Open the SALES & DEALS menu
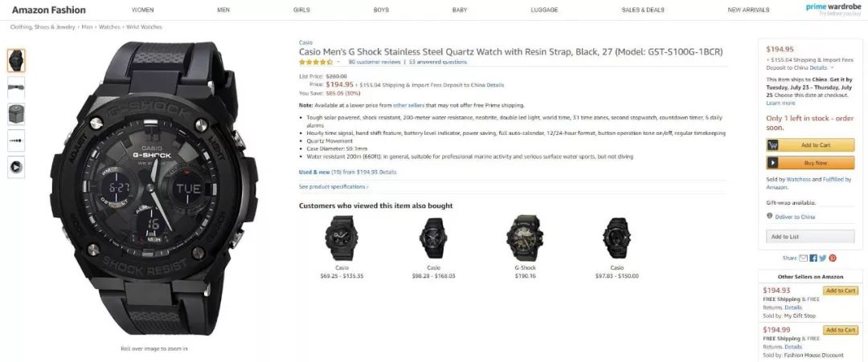The height and width of the screenshot is (362, 868). (x=643, y=10)
